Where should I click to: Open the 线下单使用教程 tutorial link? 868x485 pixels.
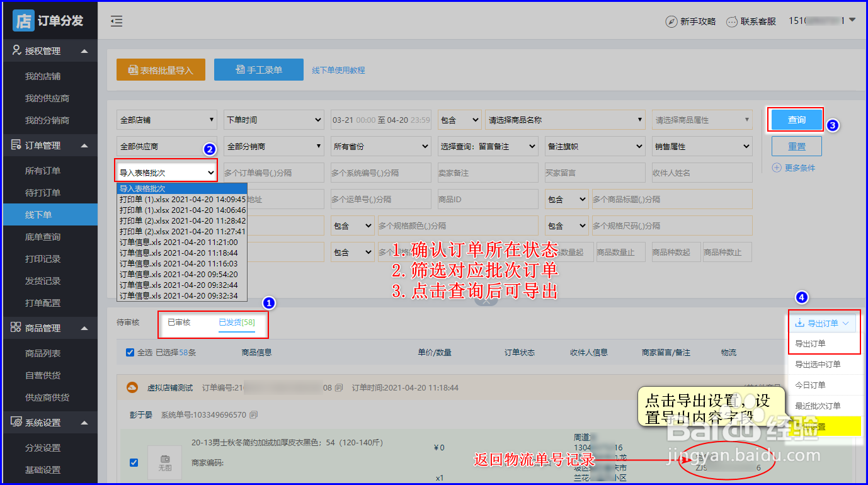(338, 70)
